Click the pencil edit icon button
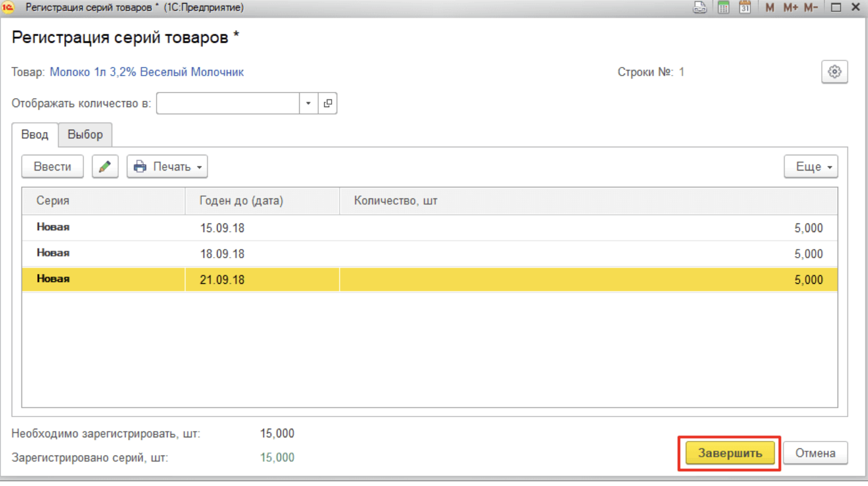 [x=105, y=166]
